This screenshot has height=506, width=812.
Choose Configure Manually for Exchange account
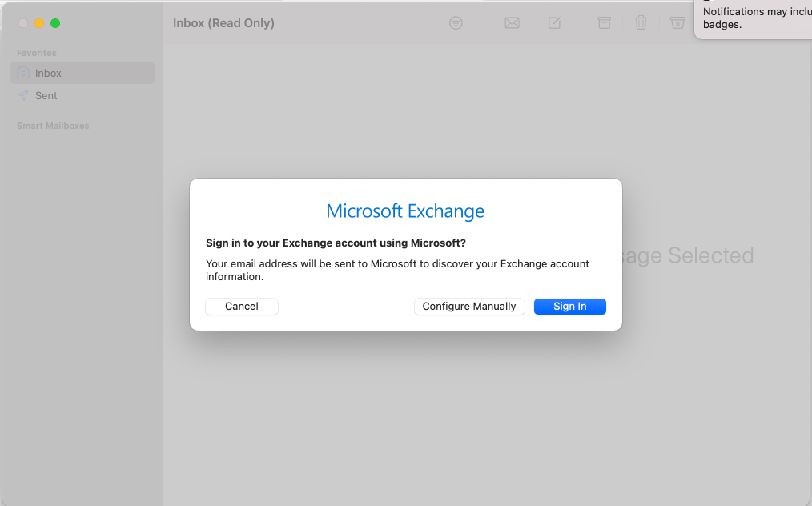tap(469, 306)
